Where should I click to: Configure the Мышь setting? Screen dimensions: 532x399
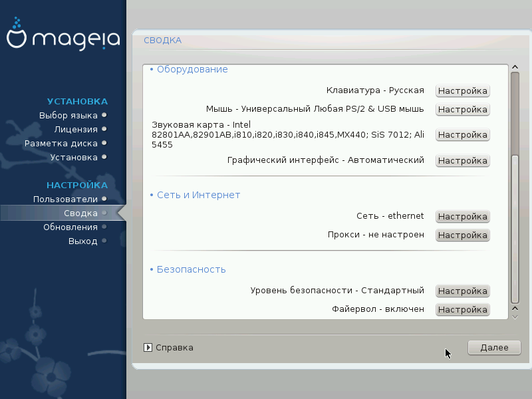tap(462, 110)
